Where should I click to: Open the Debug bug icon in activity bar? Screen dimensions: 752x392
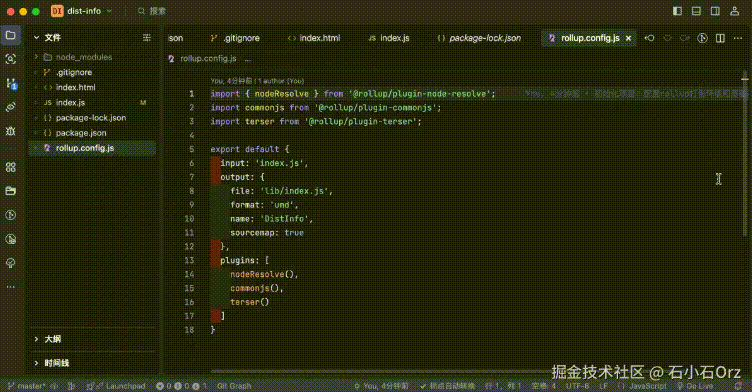pyautogui.click(x=10, y=131)
